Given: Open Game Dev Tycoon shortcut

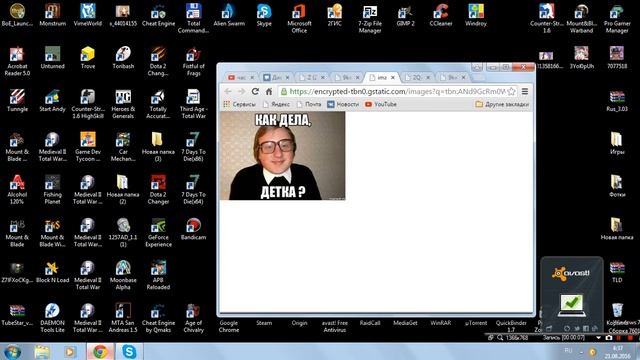Looking at the screenshot, I should pos(88,147).
